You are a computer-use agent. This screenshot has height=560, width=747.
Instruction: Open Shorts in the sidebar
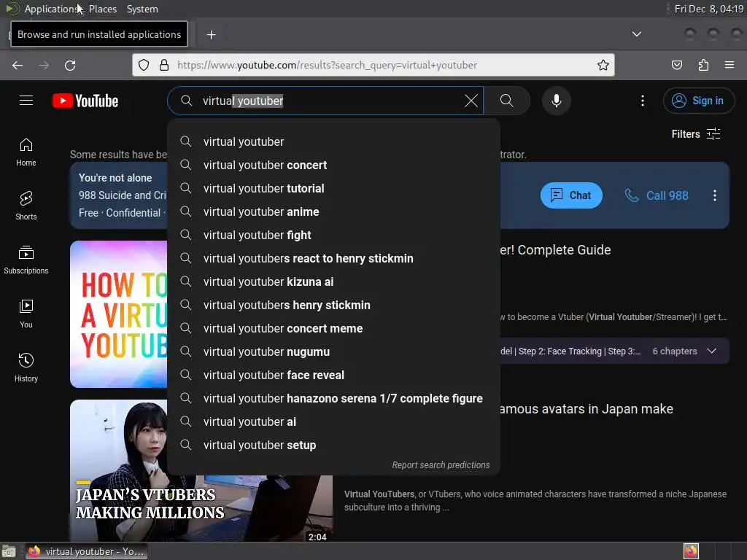(x=26, y=206)
